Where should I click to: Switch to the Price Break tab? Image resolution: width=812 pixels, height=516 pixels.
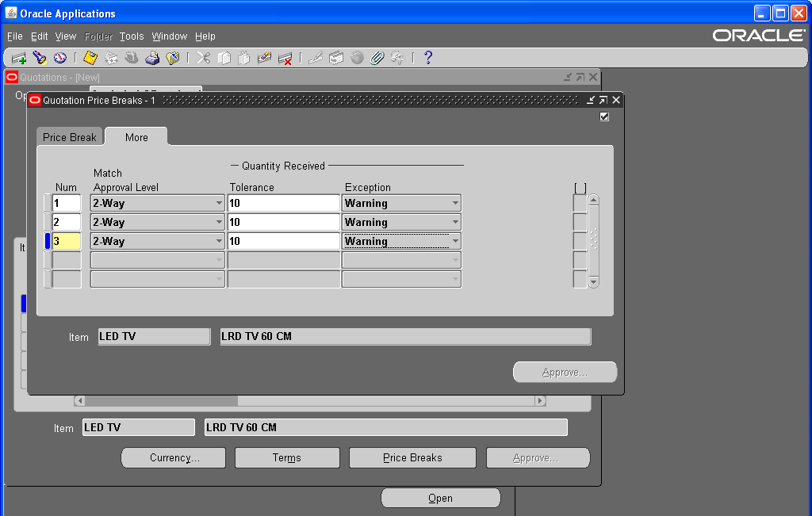pyautogui.click(x=70, y=137)
